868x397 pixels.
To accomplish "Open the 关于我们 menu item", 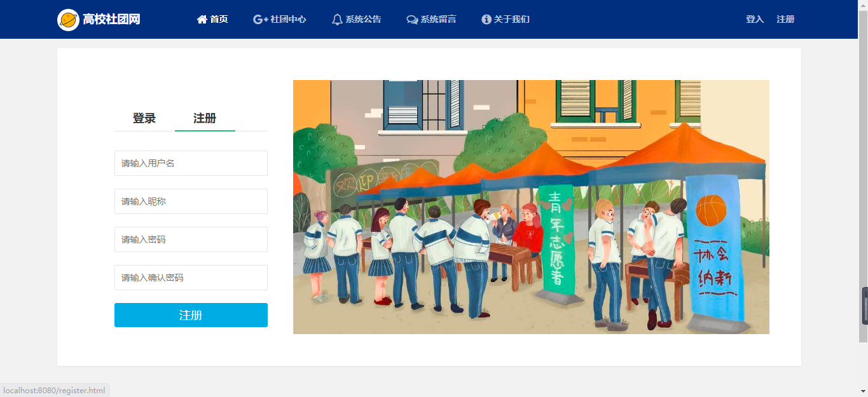I will point(506,20).
